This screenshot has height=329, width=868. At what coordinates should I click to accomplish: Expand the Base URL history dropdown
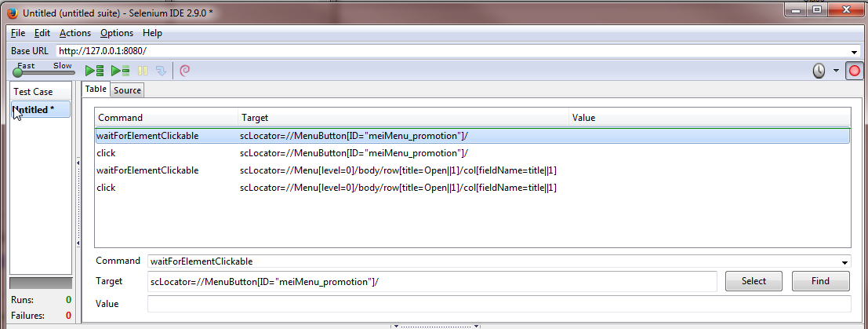(x=855, y=52)
